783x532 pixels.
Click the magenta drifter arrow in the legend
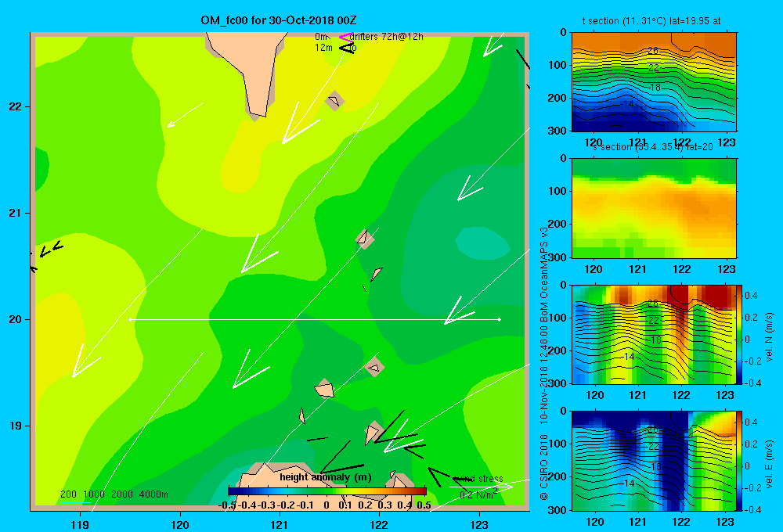click(x=345, y=37)
